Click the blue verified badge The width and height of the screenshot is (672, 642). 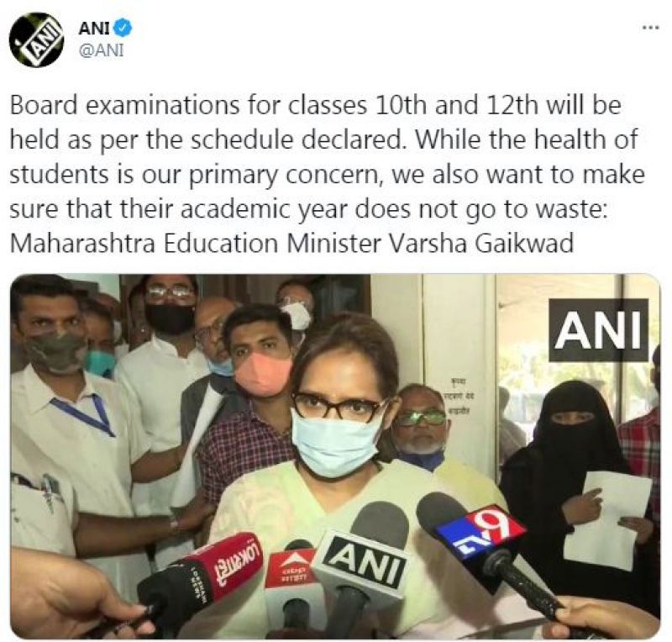124,28
